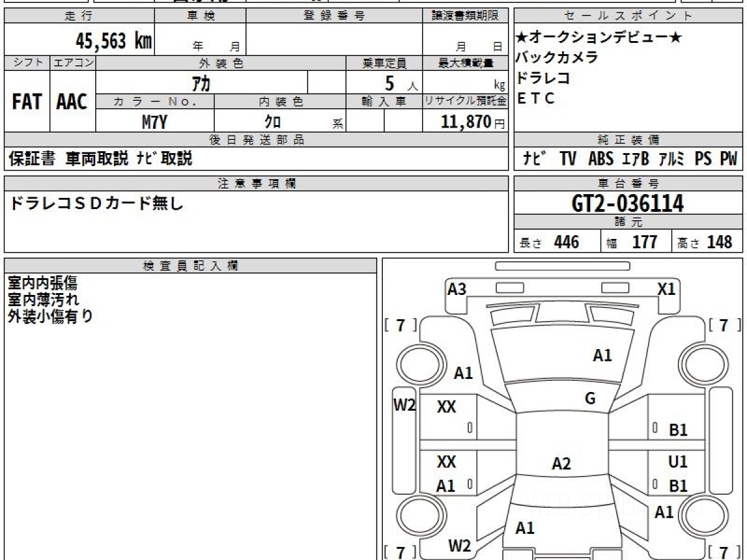Select ABS in the equipment row

[x=601, y=159]
